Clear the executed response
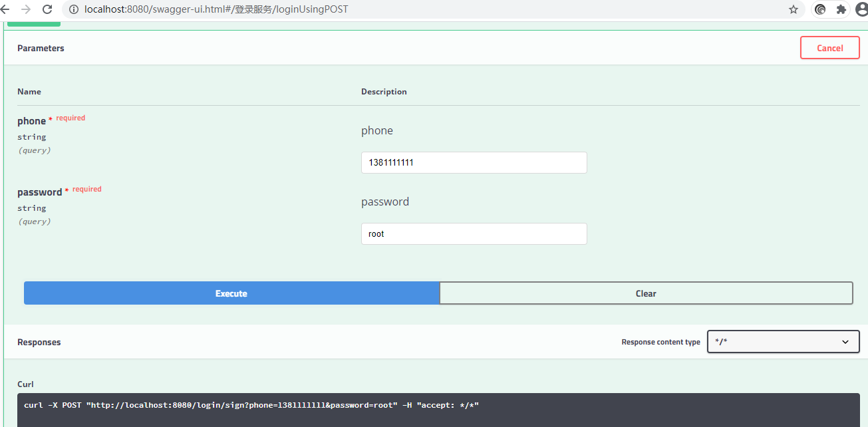The width and height of the screenshot is (868, 427). click(x=646, y=293)
